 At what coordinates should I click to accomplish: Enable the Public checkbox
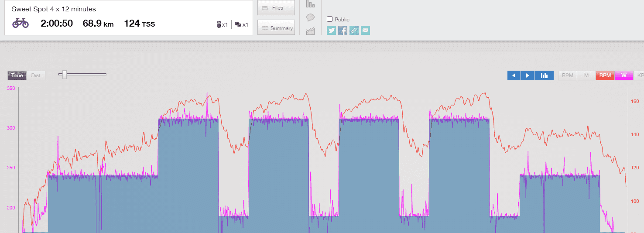[x=330, y=19]
